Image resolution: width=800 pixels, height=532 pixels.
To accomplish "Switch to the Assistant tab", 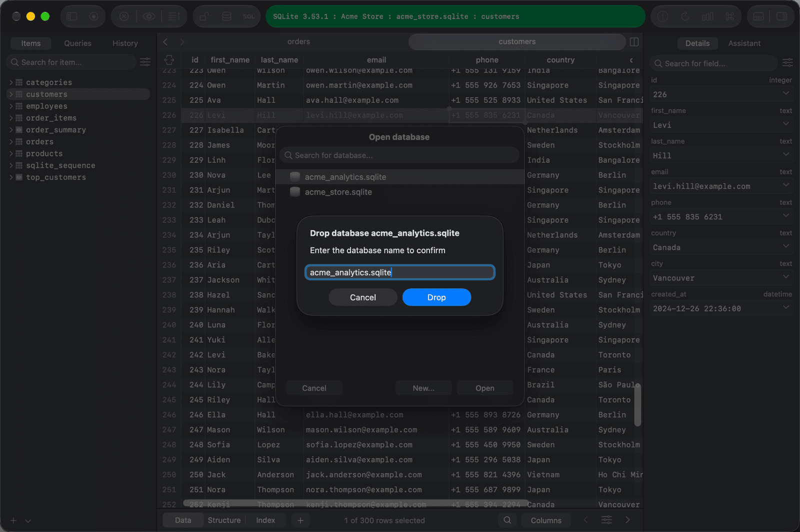I will click(744, 43).
